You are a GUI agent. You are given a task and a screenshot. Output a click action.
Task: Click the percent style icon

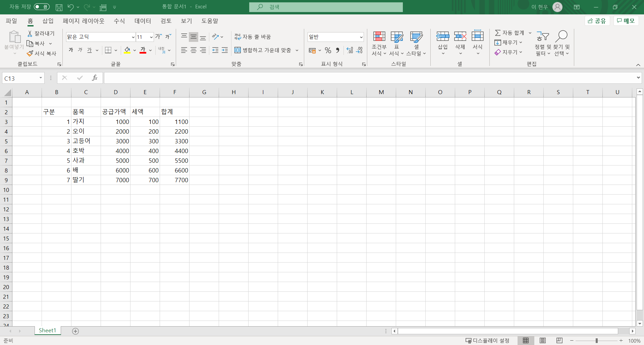click(328, 50)
